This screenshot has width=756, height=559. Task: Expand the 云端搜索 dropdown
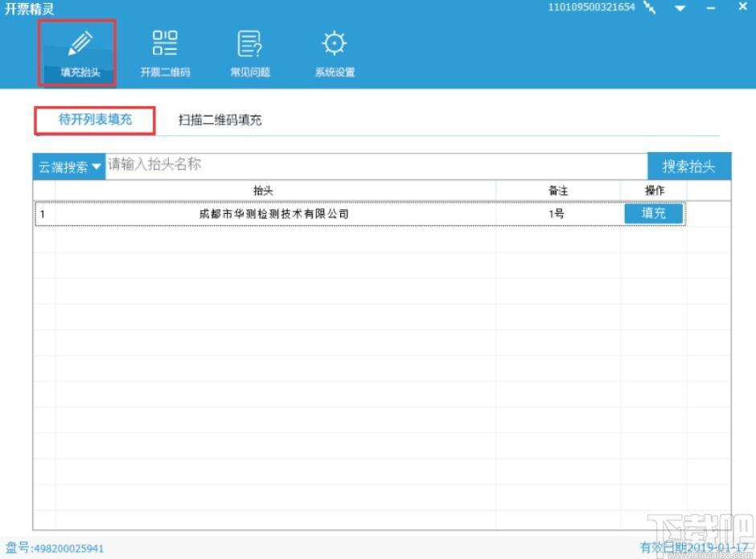pos(69,166)
